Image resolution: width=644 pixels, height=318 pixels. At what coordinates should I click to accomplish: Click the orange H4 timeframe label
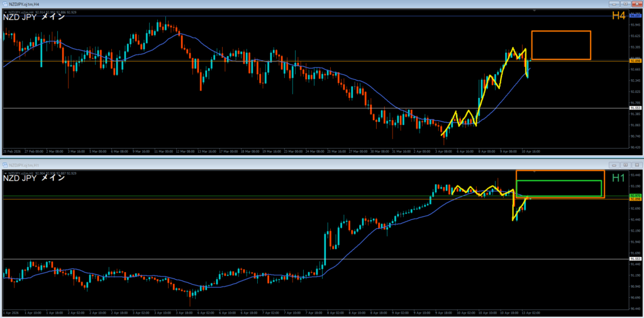pos(618,15)
